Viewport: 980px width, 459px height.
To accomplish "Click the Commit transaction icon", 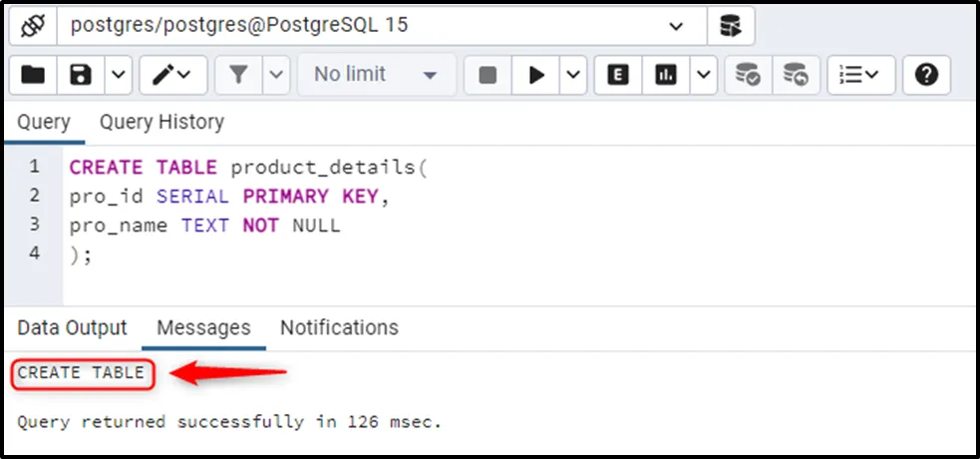I will (x=747, y=74).
